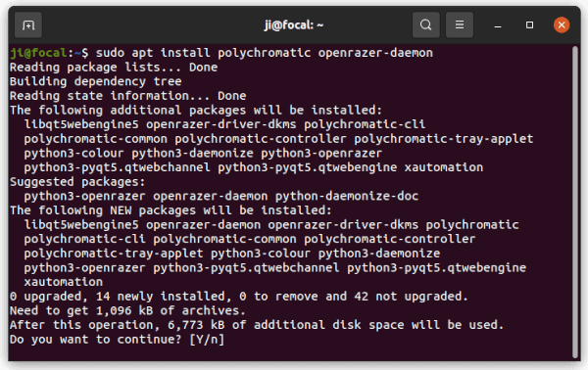
Task: Minimize the terminal window
Action: click(x=498, y=25)
